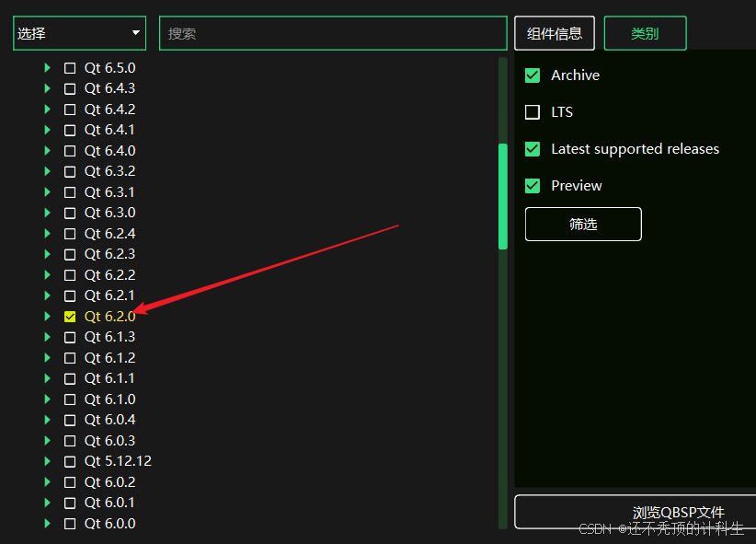Image resolution: width=756 pixels, height=544 pixels.
Task: Check the Qt 6.3.0 checkbox
Action: point(70,213)
